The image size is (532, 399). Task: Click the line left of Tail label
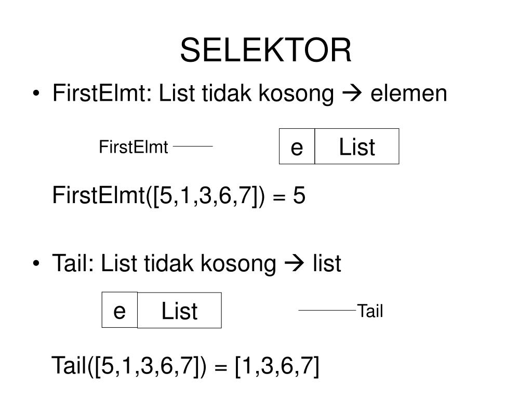pos(327,310)
